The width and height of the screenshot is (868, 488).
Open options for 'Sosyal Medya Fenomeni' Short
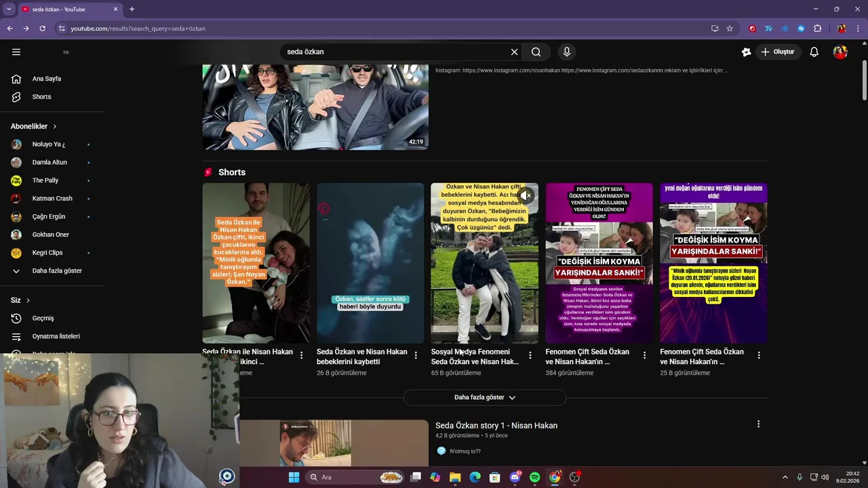(530, 355)
